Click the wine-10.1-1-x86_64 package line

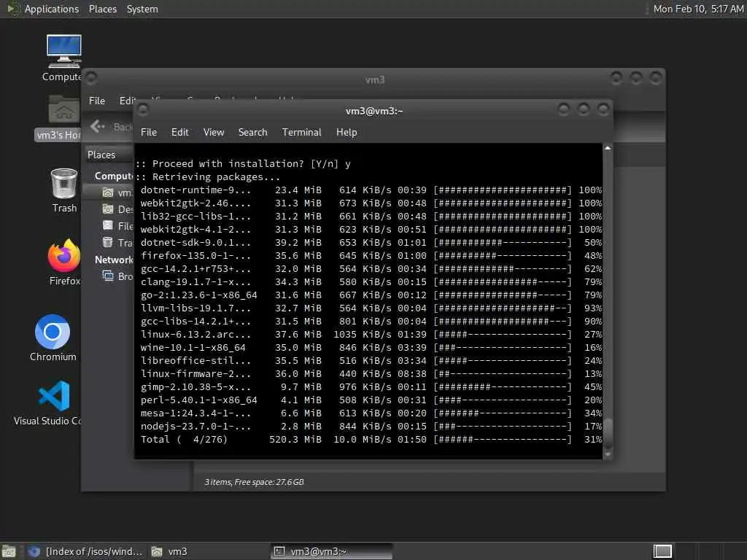tap(371, 347)
